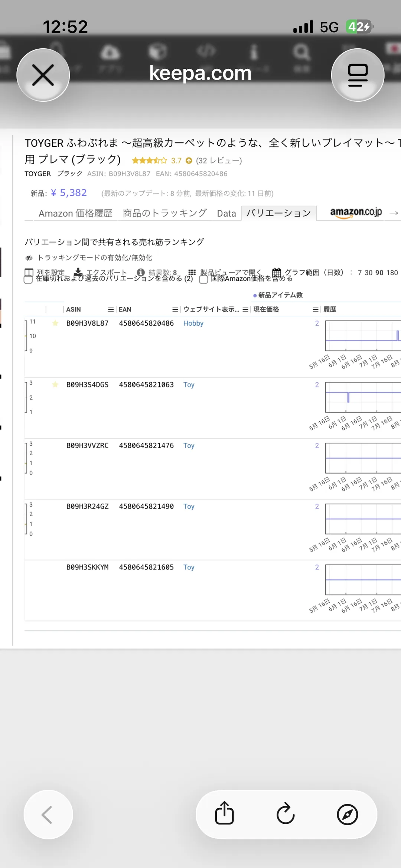Image resolution: width=401 pixels, height=868 pixels.
Task: Close the in-app browser with the X button
Action: click(43, 75)
